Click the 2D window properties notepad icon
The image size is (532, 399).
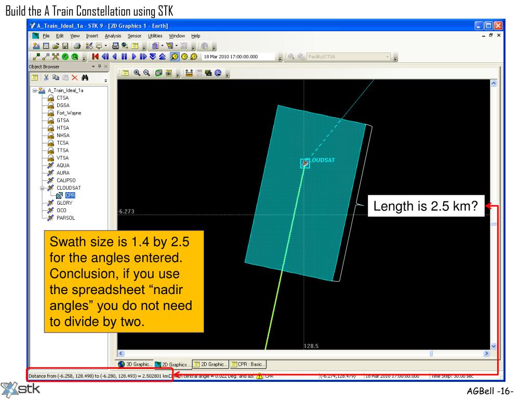tap(125, 73)
